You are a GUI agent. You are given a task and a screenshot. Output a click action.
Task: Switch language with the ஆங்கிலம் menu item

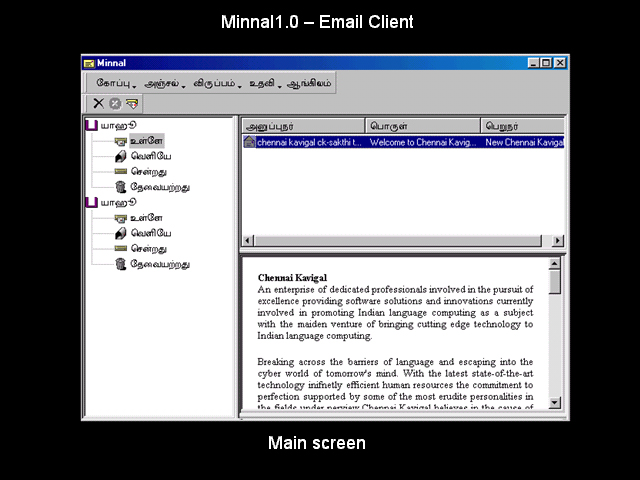click(x=309, y=83)
